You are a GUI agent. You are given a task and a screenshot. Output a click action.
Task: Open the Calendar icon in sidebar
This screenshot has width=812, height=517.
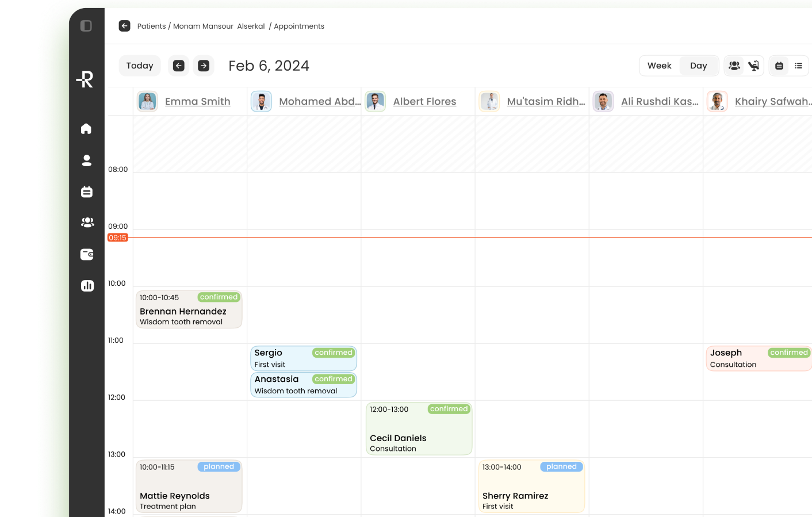(86, 192)
